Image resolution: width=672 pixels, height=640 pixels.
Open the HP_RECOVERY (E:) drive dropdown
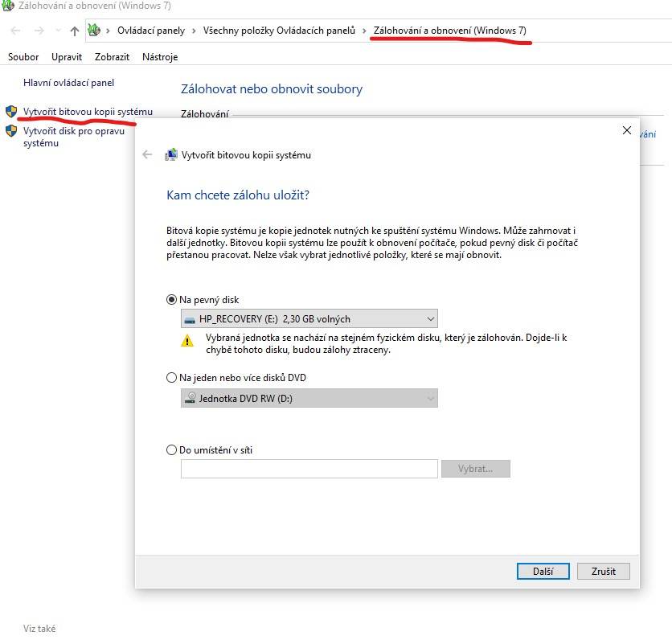(x=309, y=319)
